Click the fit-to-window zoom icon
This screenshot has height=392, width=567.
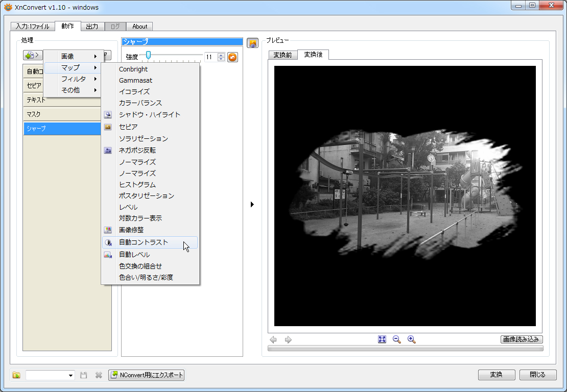click(382, 339)
